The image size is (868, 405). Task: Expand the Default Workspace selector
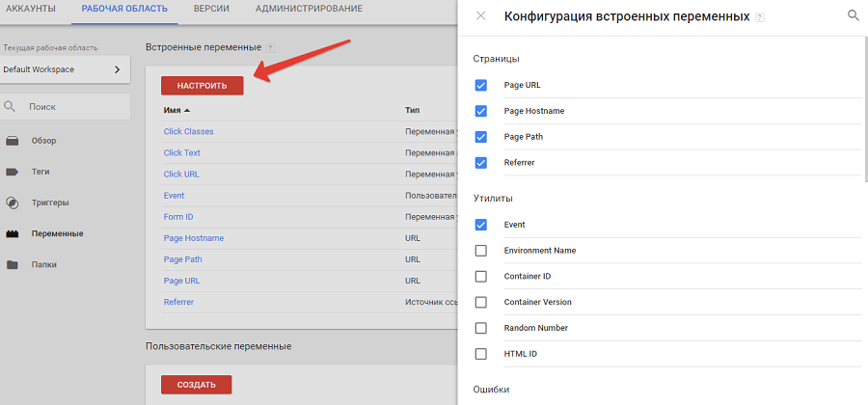click(x=64, y=69)
